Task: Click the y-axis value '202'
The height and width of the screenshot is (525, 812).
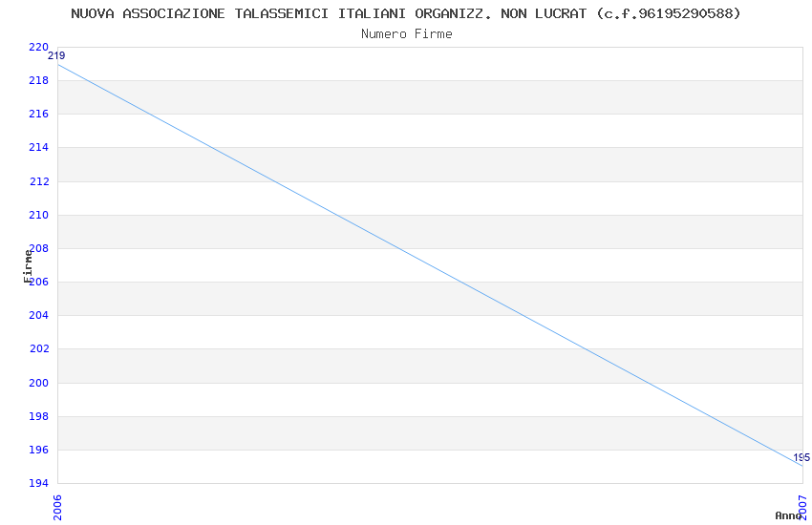Action: 39,348
